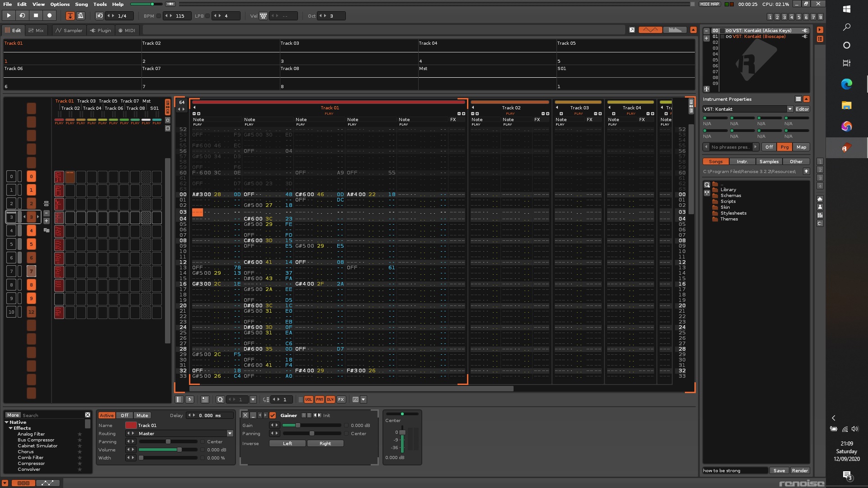The height and width of the screenshot is (488, 868).
Task: Open the File menu
Action: [8, 4]
